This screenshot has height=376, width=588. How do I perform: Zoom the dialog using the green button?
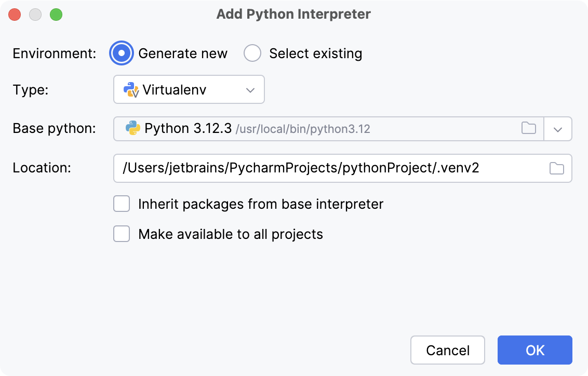[56, 15]
